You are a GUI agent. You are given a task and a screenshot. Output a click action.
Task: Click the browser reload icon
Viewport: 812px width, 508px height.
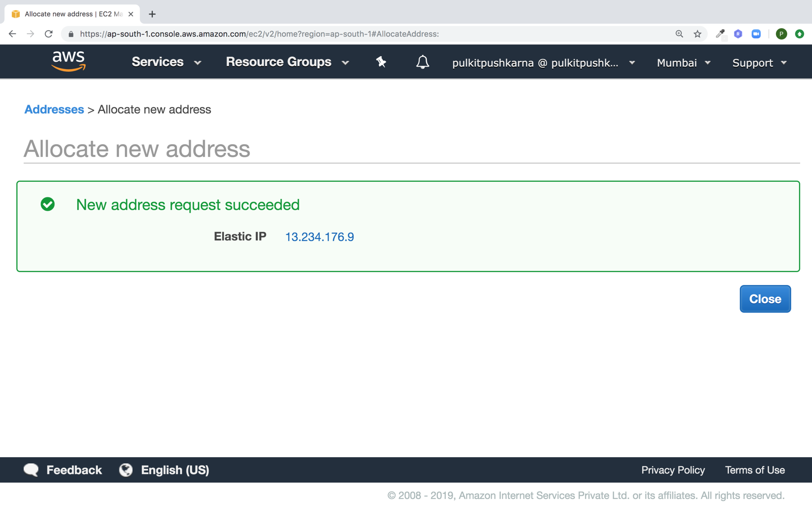pos(48,34)
